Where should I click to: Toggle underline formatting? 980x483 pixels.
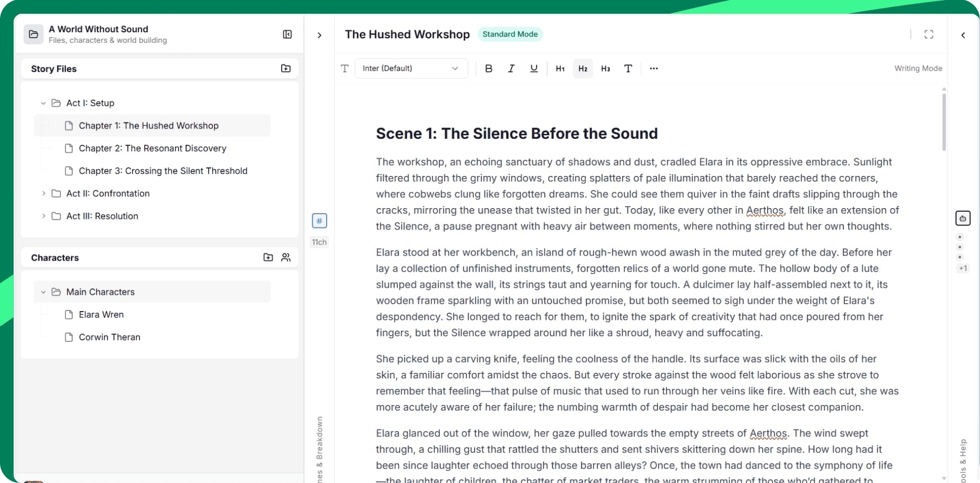(x=534, y=68)
